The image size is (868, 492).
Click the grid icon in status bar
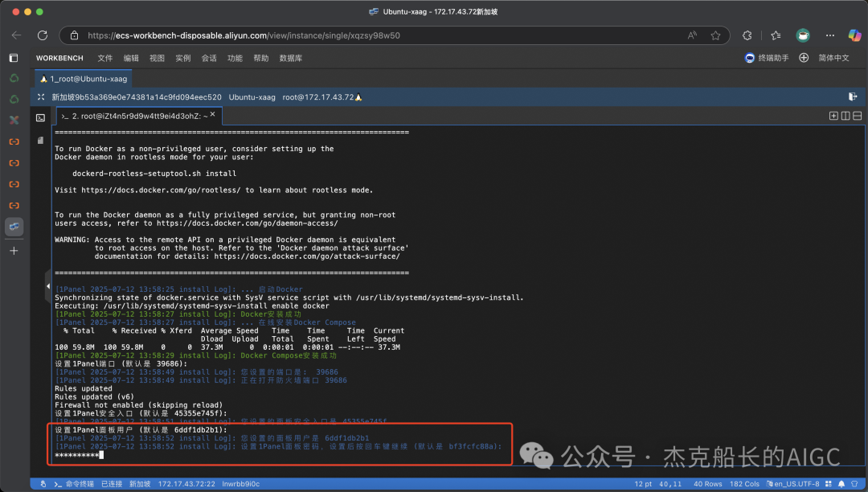829,484
